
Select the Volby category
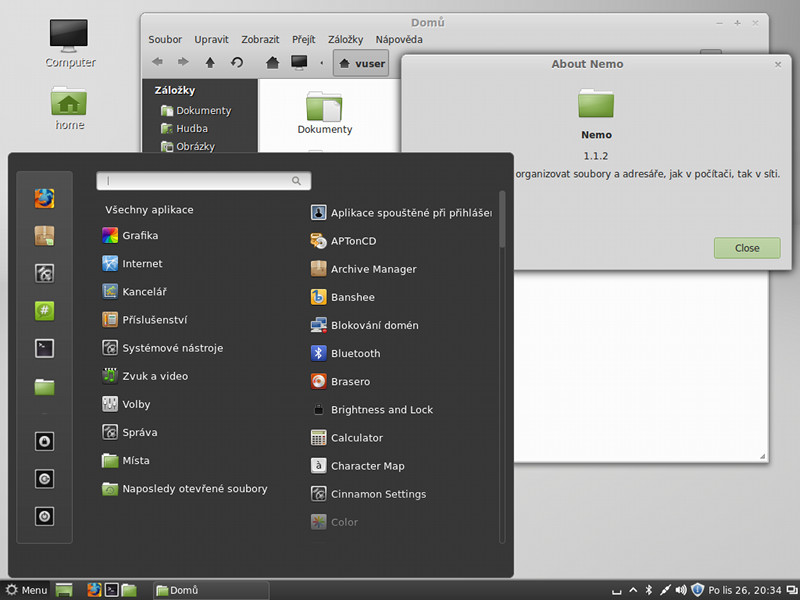(126, 404)
